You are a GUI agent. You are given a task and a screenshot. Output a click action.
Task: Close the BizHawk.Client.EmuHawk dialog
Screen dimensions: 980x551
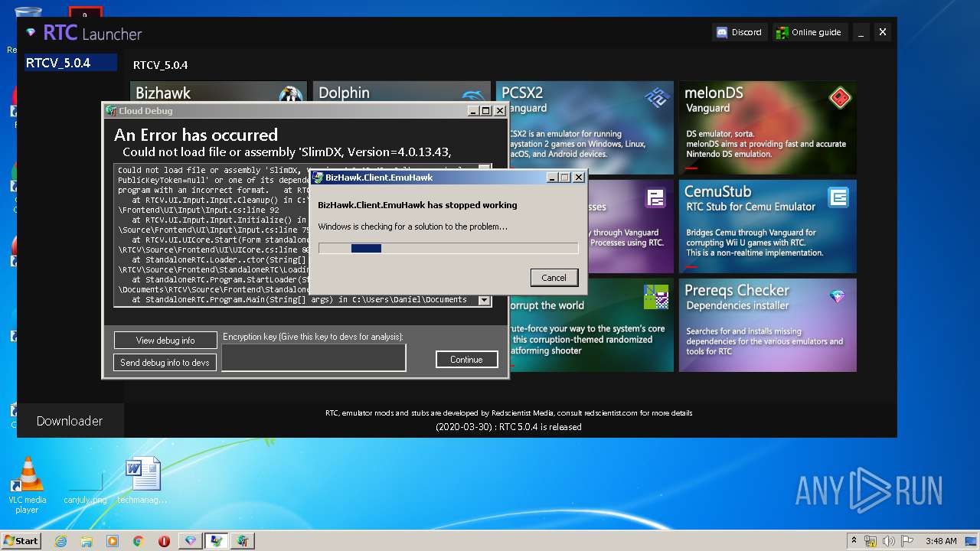(578, 177)
